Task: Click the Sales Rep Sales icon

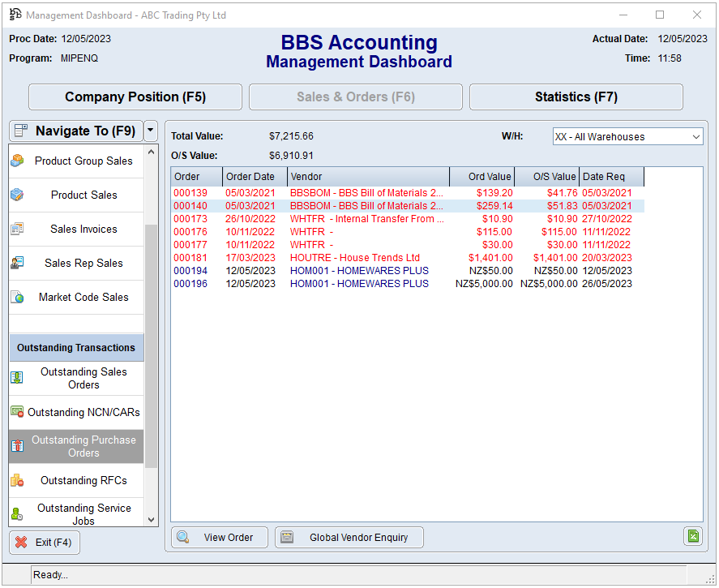Action: click(17, 263)
